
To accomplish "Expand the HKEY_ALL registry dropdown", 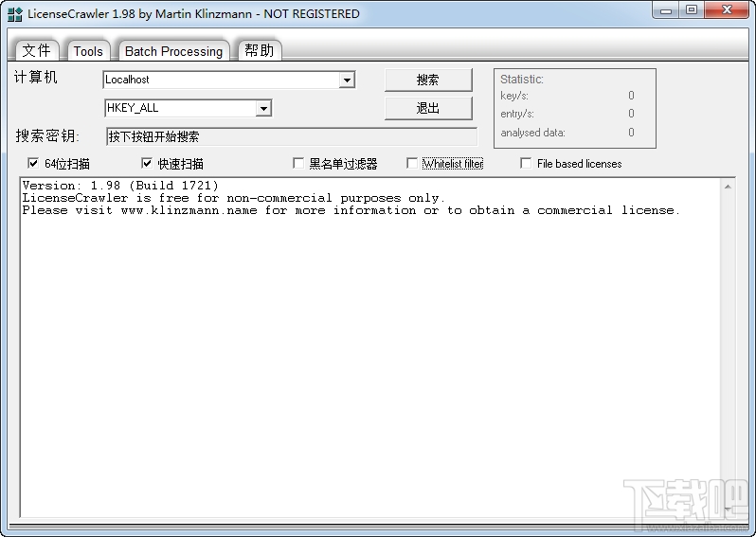I will tap(263, 109).
